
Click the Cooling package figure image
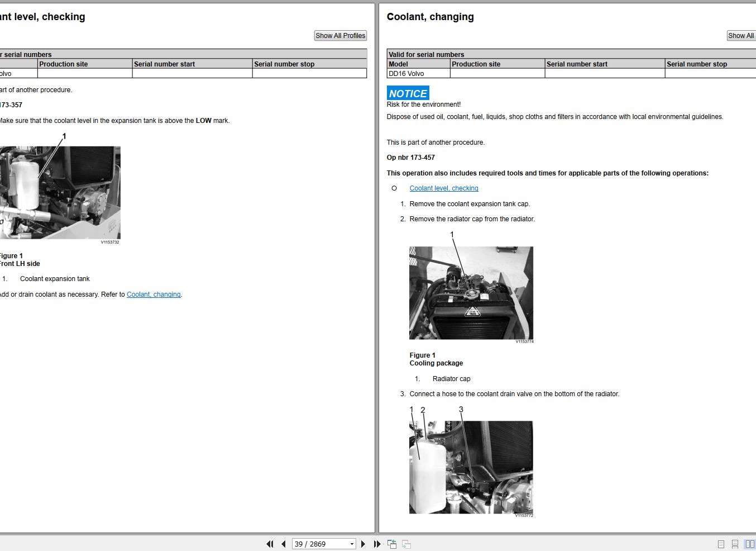471,292
